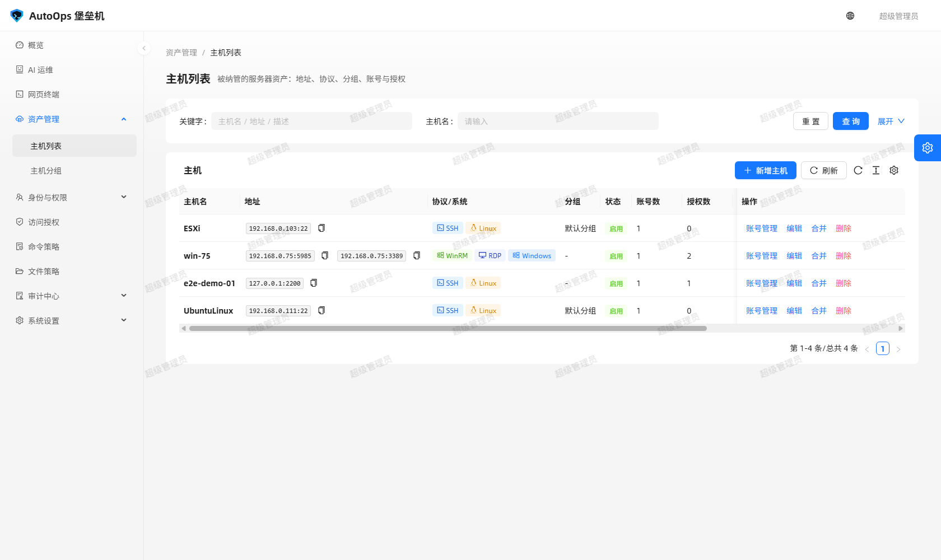This screenshot has height=560, width=941.
Task: Copy the ESXi address 192.168.0.103:22
Action: coord(322,228)
